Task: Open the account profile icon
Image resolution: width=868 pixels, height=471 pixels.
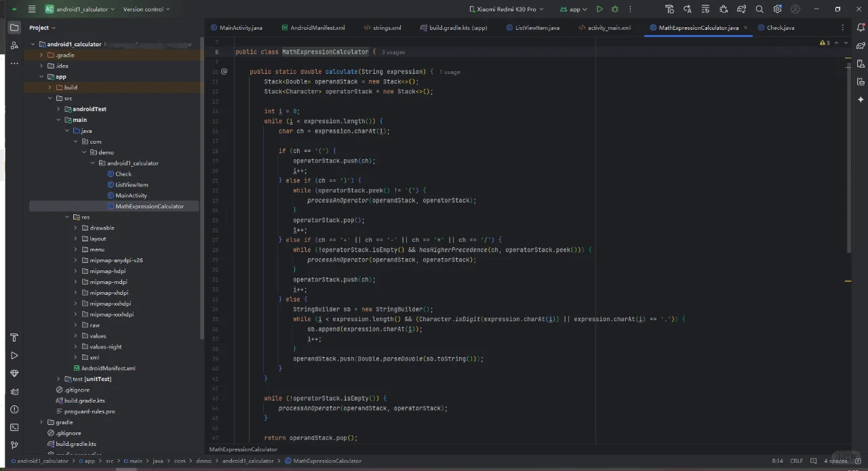Action: 795,9
